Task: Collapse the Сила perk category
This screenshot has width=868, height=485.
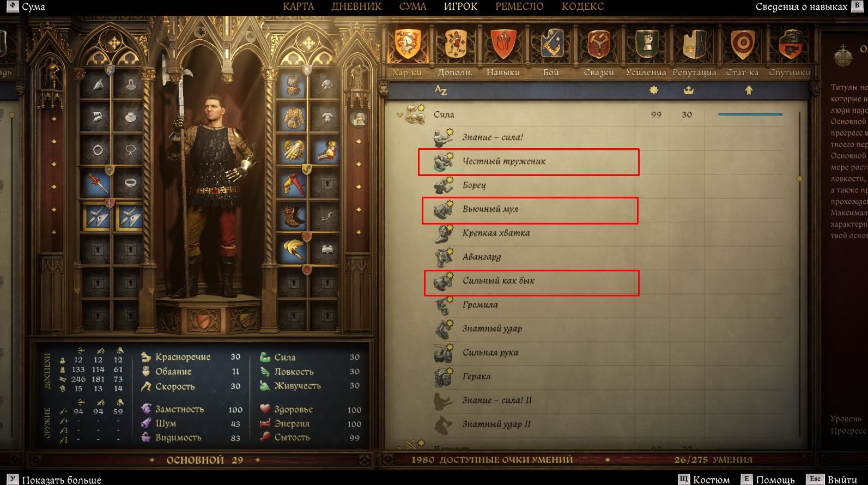Action: click(400, 114)
